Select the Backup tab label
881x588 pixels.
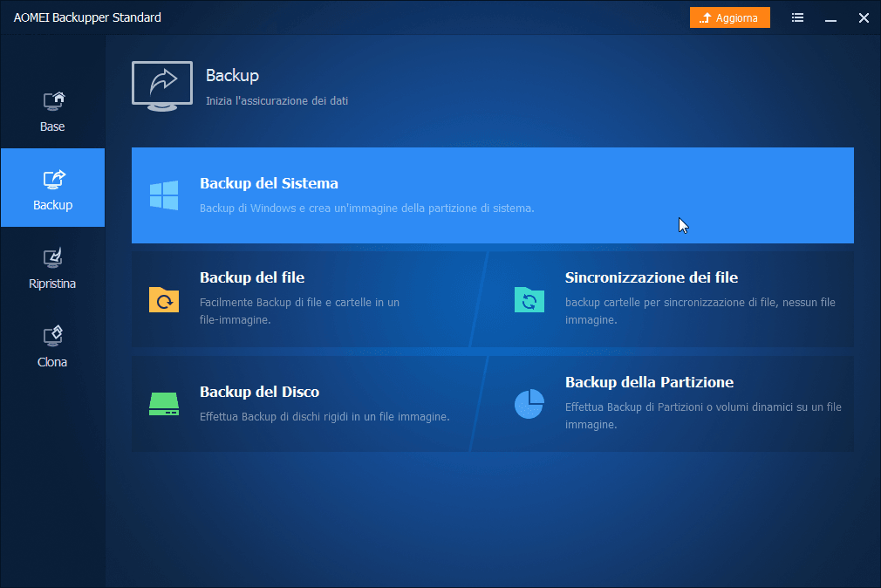click(x=53, y=205)
